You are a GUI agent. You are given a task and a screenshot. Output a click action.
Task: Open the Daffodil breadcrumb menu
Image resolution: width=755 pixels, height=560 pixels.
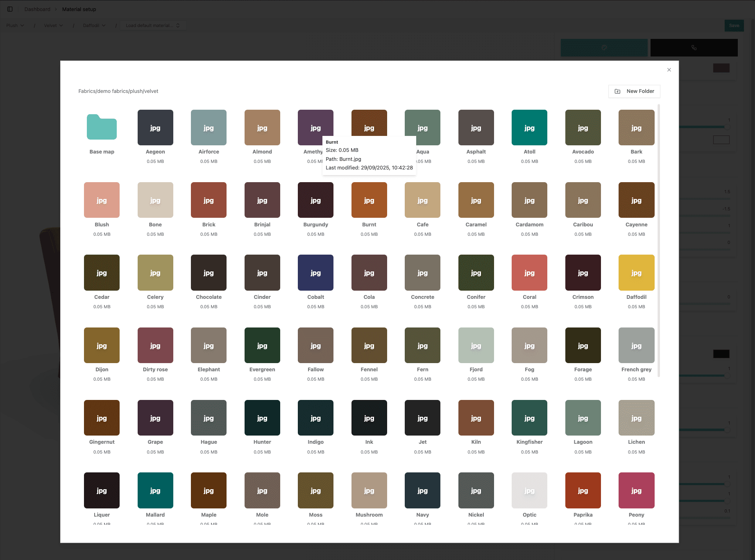(x=93, y=25)
